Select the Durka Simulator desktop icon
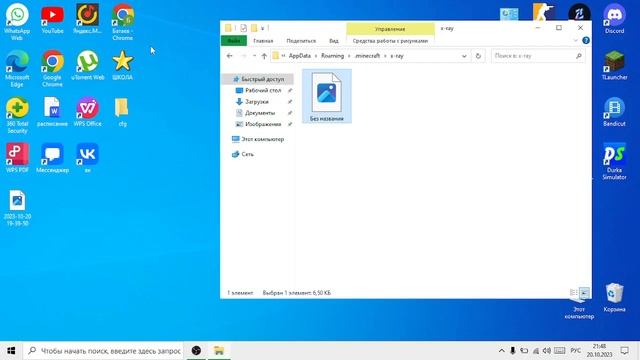Screen dimensions: 640x360 point(614,161)
